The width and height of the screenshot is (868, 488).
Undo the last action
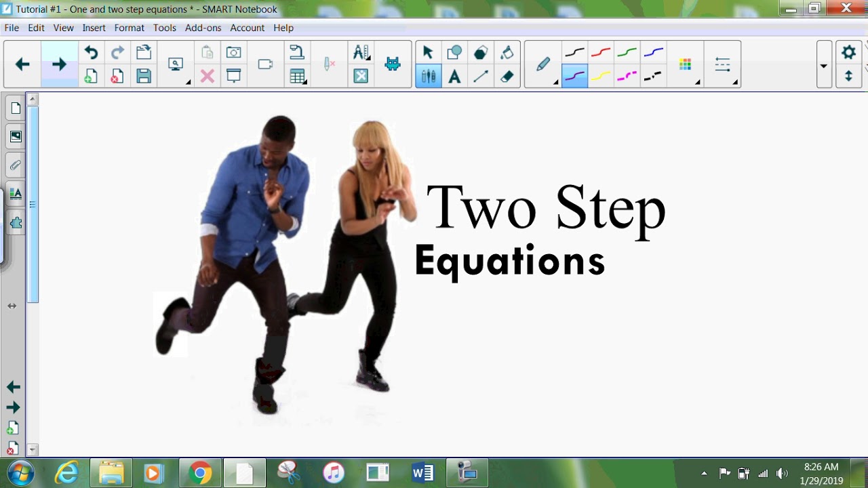coord(91,53)
